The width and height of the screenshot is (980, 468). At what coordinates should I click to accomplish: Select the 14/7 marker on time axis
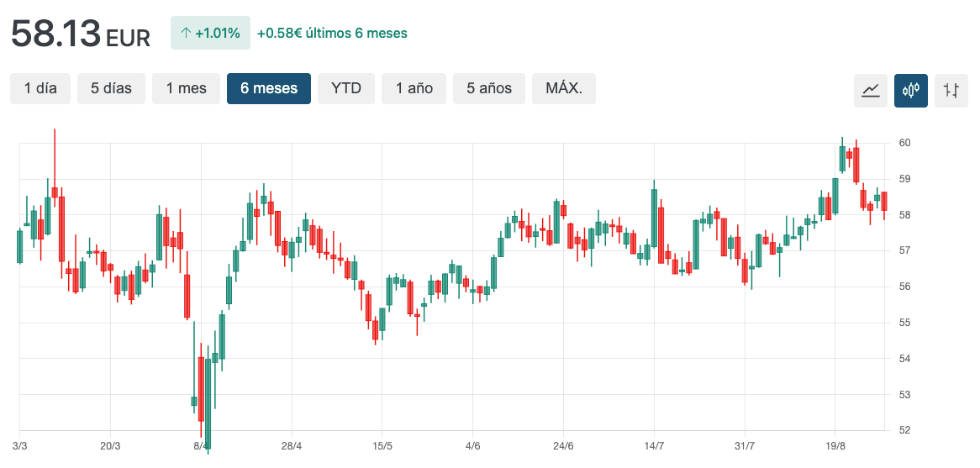(654, 445)
